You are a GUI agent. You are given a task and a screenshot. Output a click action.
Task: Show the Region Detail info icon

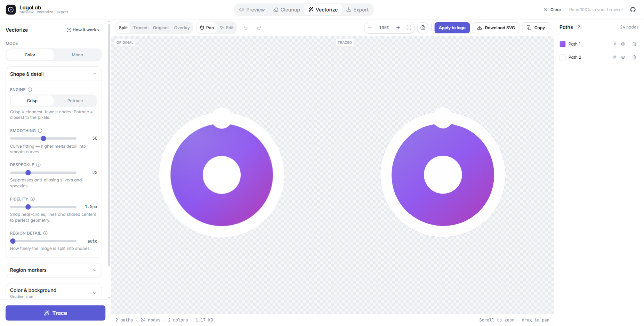46,233
